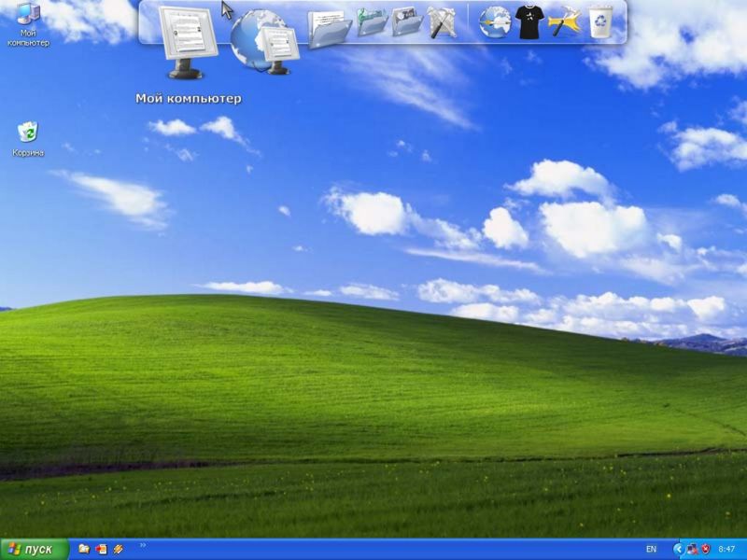Click the black T-shirt icon in the dock

pos(529,21)
